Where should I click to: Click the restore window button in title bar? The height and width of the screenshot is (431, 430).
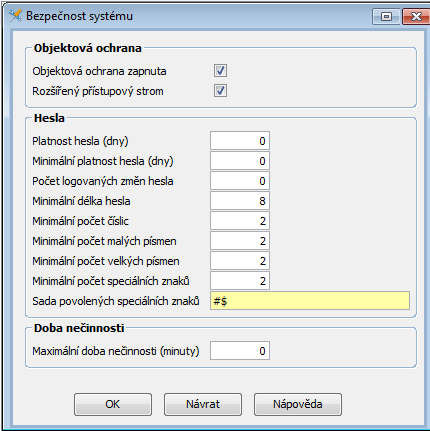click(x=386, y=16)
